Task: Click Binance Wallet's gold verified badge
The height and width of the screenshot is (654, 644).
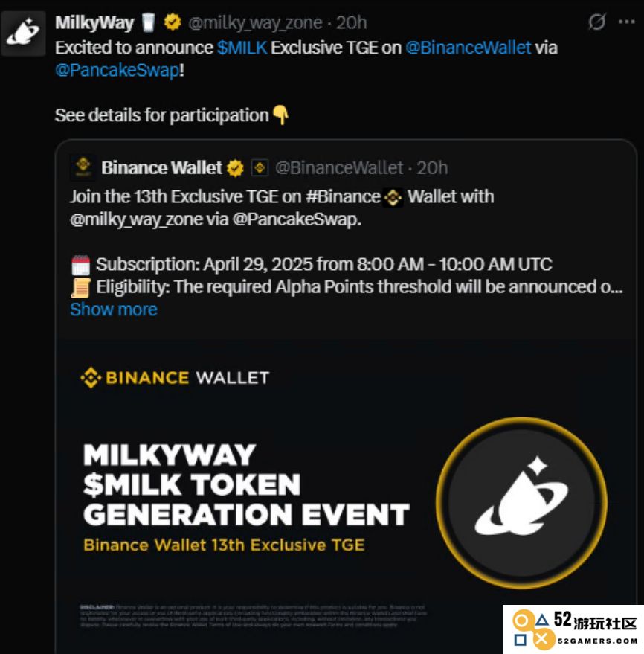Action: point(236,168)
